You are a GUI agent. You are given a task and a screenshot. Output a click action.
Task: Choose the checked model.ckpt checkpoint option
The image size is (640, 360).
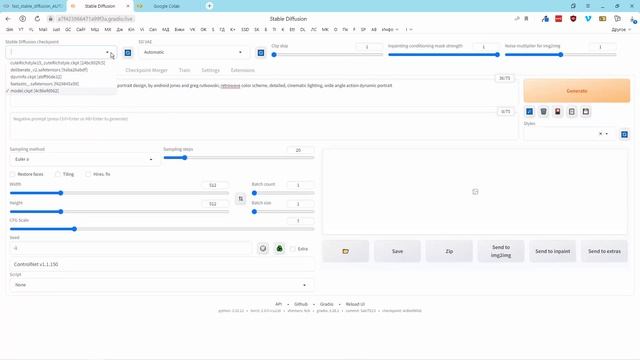[x=35, y=91]
